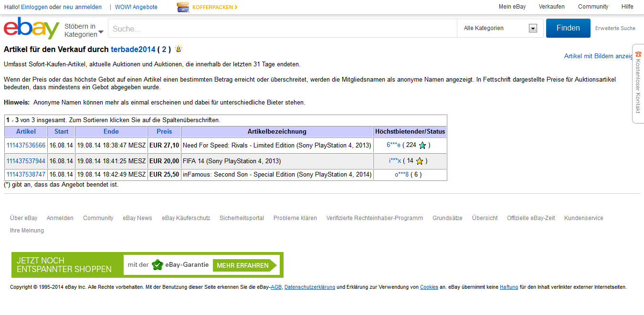The image size is (644, 315).
Task: Click the Einloggen link
Action: click(x=34, y=7)
